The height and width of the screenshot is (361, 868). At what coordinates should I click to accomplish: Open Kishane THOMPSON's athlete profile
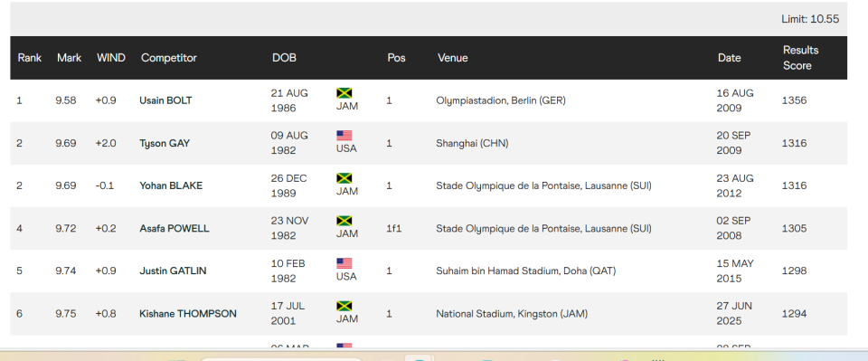pyautogui.click(x=188, y=314)
